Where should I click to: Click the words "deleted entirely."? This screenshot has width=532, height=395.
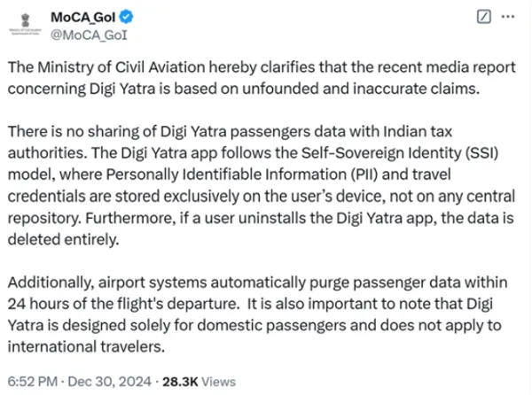(64, 239)
